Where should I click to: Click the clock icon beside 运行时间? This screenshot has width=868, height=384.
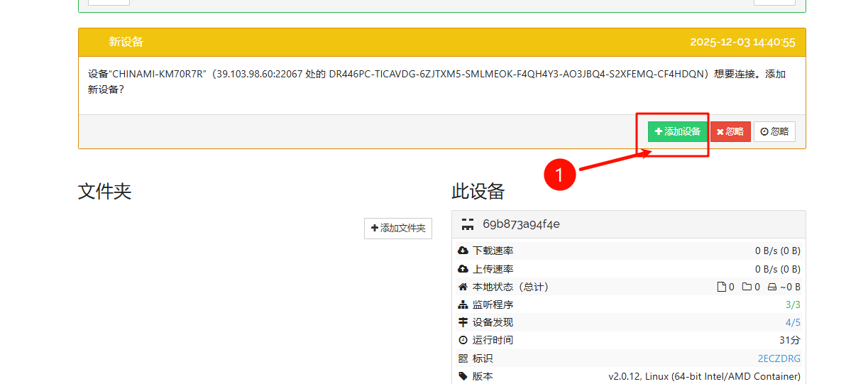(463, 340)
